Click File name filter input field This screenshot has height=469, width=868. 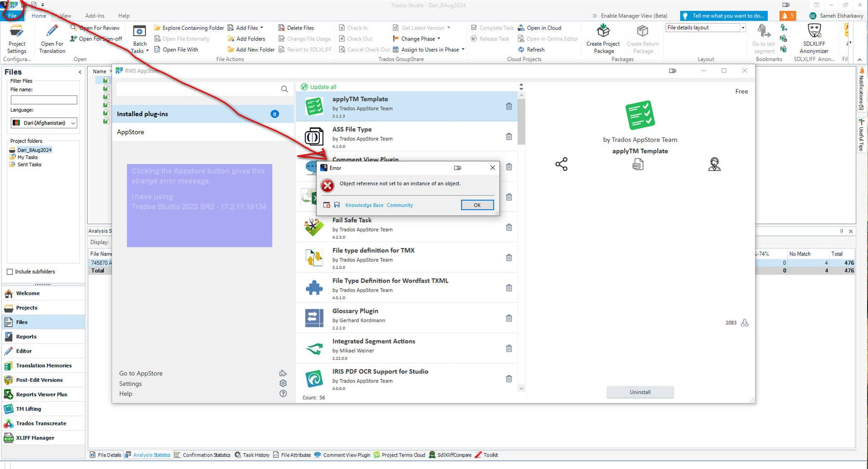tap(44, 100)
